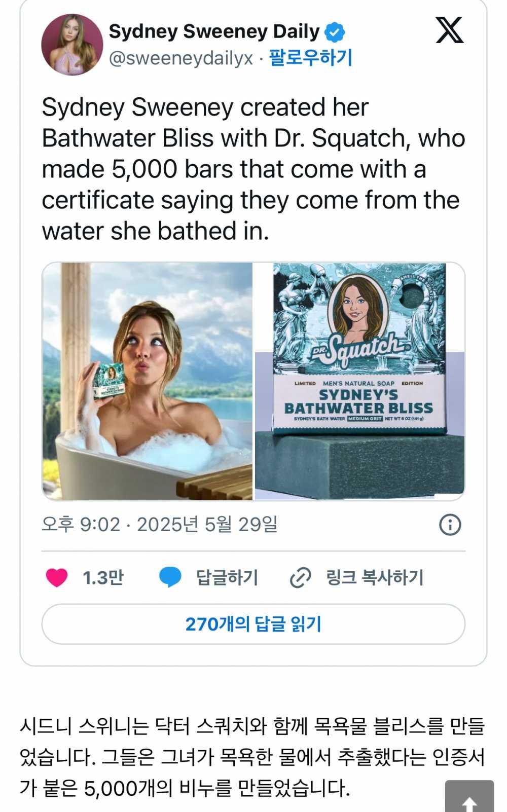Click the Sydney Sweeney Daily account name

(x=214, y=31)
